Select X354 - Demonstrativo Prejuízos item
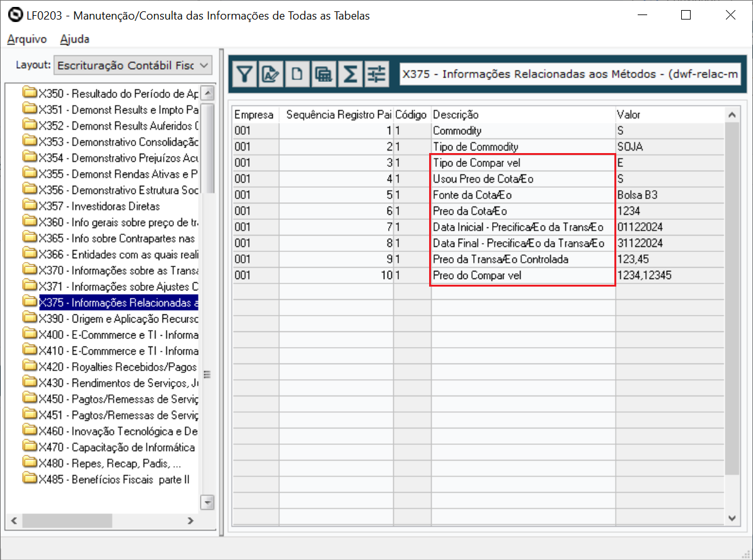Screen dimensions: 753x560 pos(118,158)
